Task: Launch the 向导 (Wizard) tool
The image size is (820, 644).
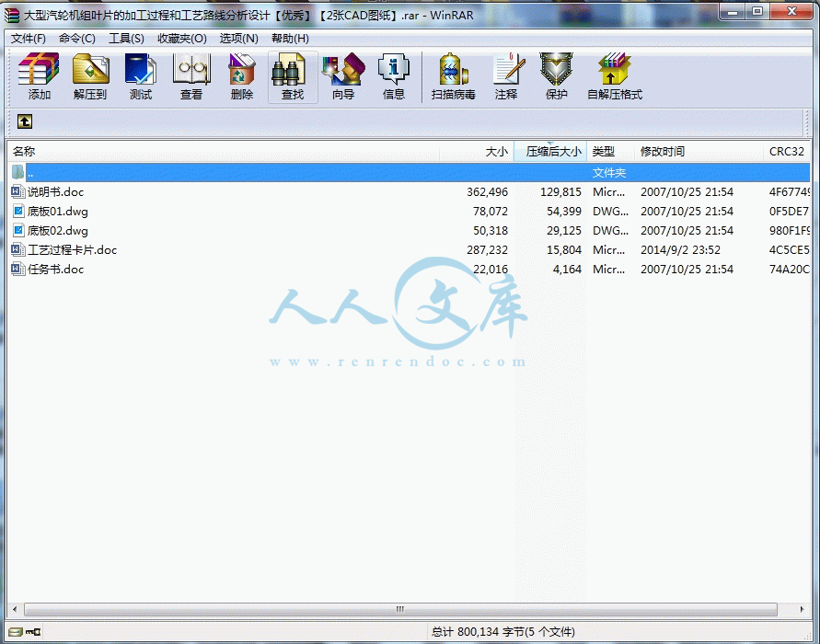Action: pyautogui.click(x=343, y=77)
